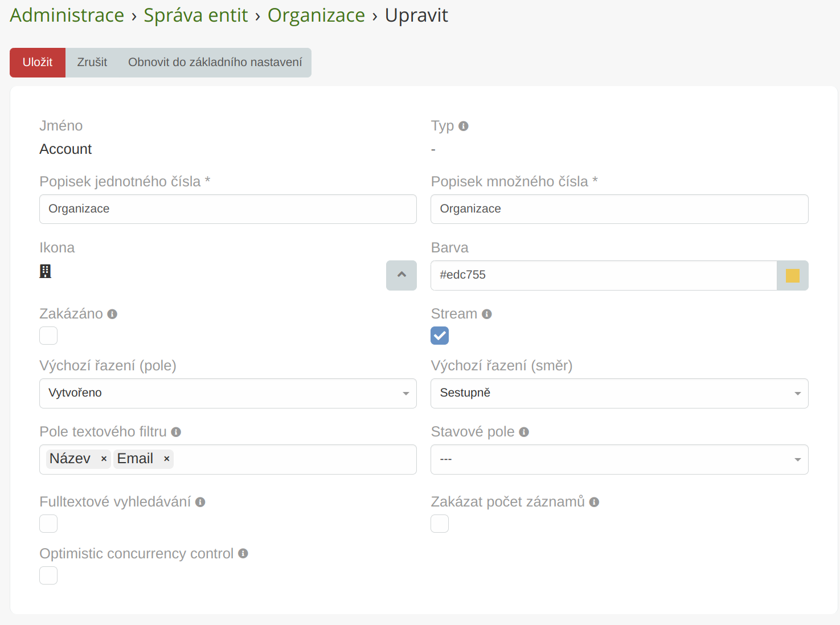Click the building icon under Ikona
The height and width of the screenshot is (625, 840).
(46, 271)
